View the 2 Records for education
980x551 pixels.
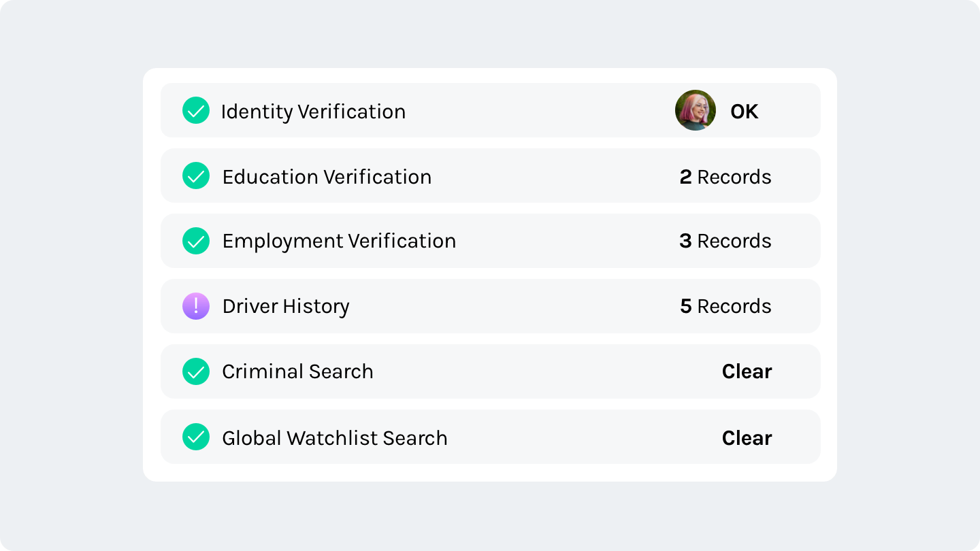point(725,177)
